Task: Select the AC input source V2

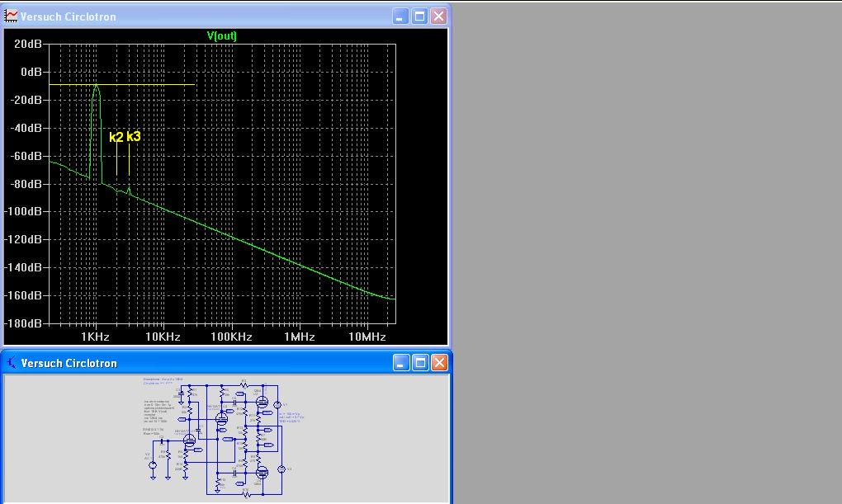Action: coord(152,465)
